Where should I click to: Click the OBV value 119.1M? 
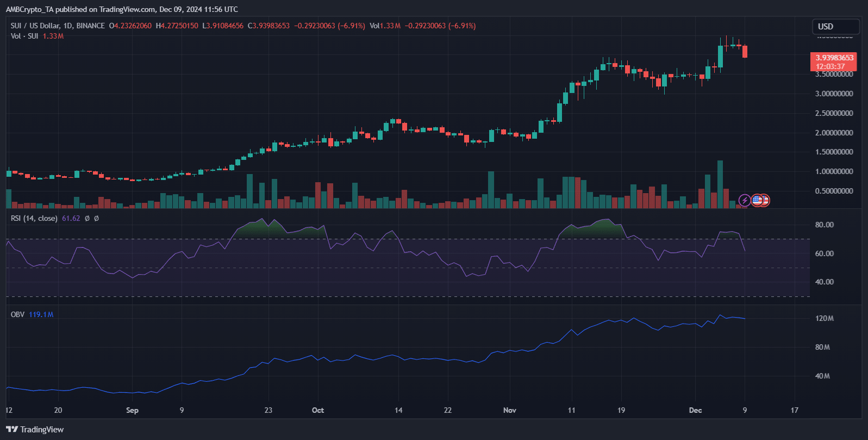(x=41, y=314)
